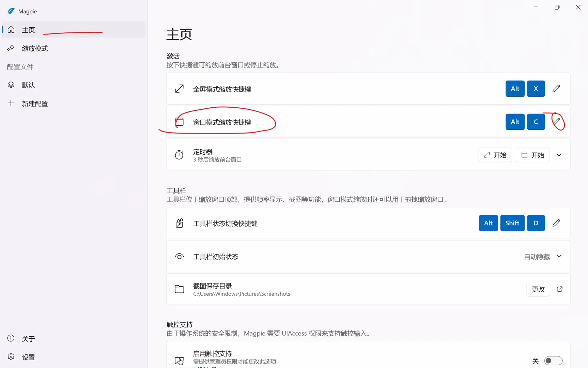
Task: Click the 主页 page heading
Action: point(179,34)
